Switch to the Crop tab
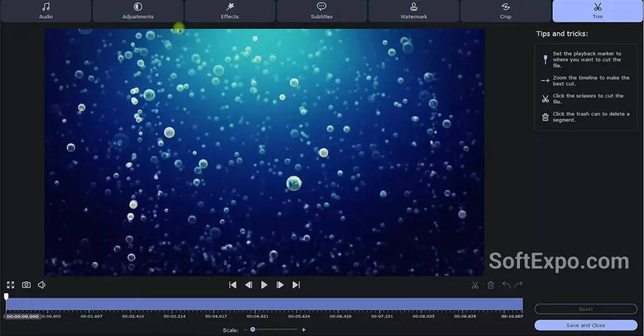This screenshot has height=336, width=644. 506,11
